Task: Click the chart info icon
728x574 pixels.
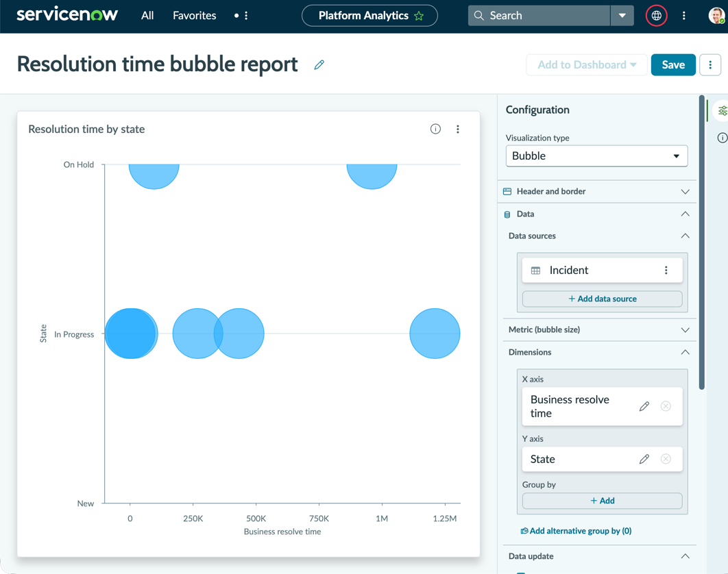Action: point(435,129)
